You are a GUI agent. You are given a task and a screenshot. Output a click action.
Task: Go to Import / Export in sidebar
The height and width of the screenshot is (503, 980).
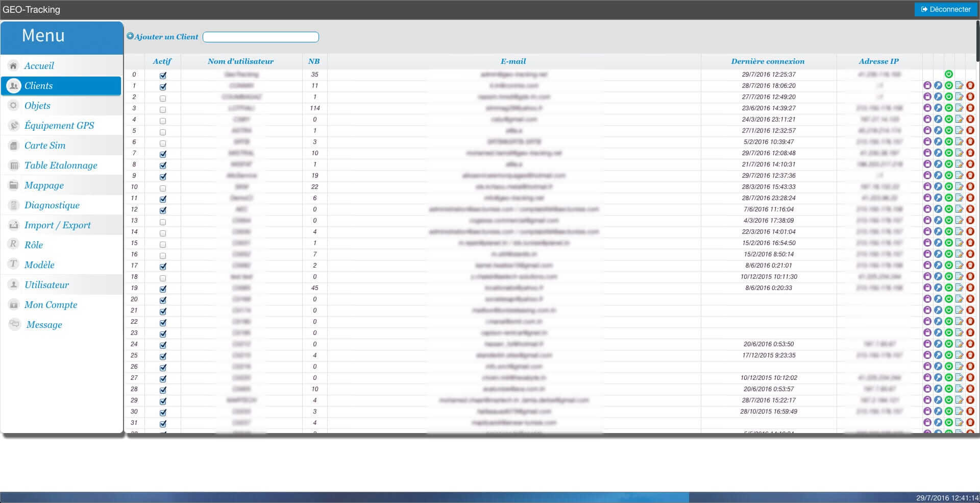[57, 225]
